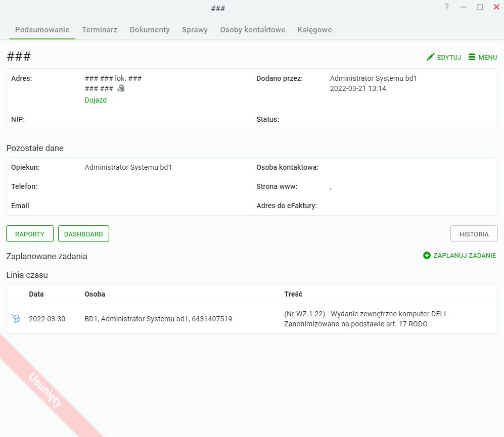Click ZAPLANUJ ZADANIE to add a task
The image size is (504, 437).
pos(460,256)
